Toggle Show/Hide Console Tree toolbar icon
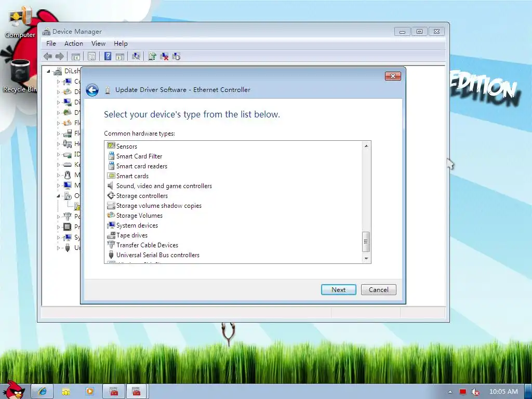The height and width of the screenshot is (399, 532). pos(76,56)
